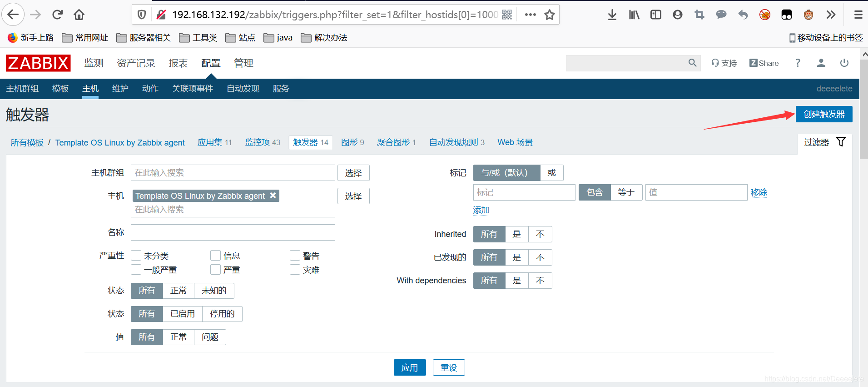The image size is (868, 387).
Task: Switch to 模板 submenu
Action: click(60, 88)
